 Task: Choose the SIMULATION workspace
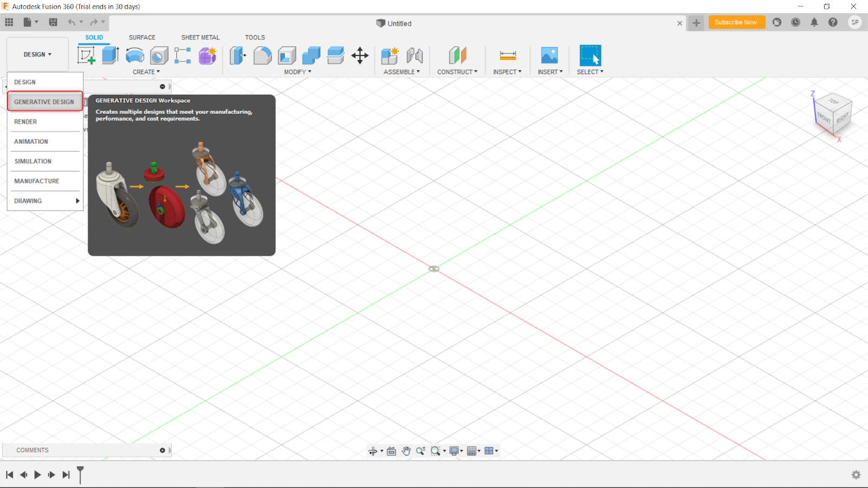point(44,161)
